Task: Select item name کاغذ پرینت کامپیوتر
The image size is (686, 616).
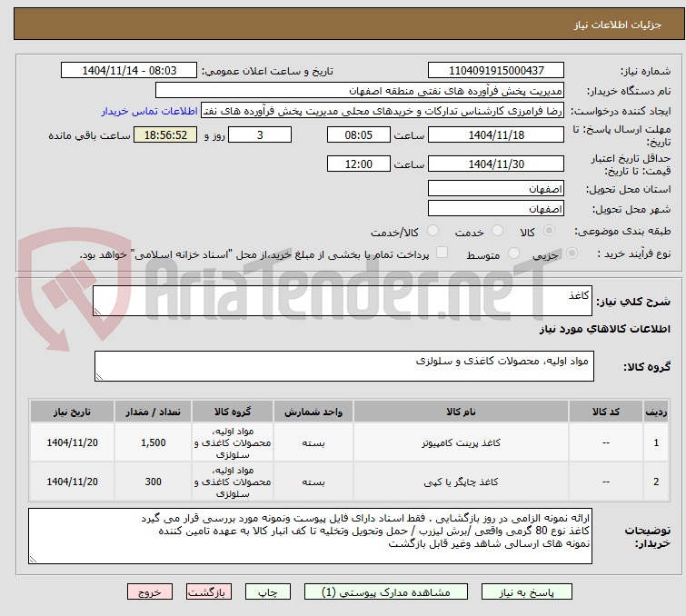Action: click(x=461, y=442)
